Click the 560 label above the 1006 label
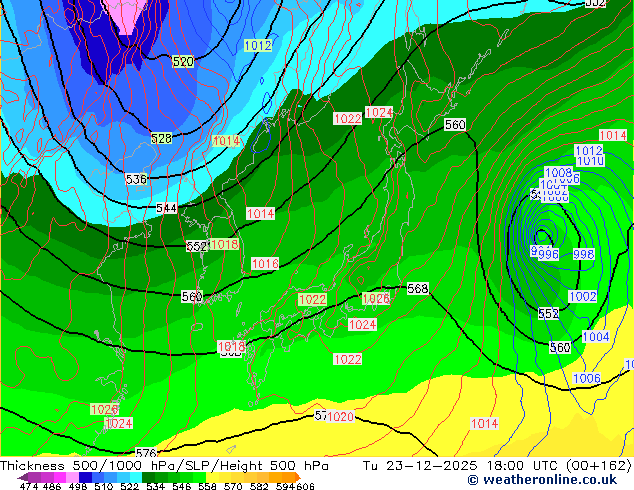 560,347
